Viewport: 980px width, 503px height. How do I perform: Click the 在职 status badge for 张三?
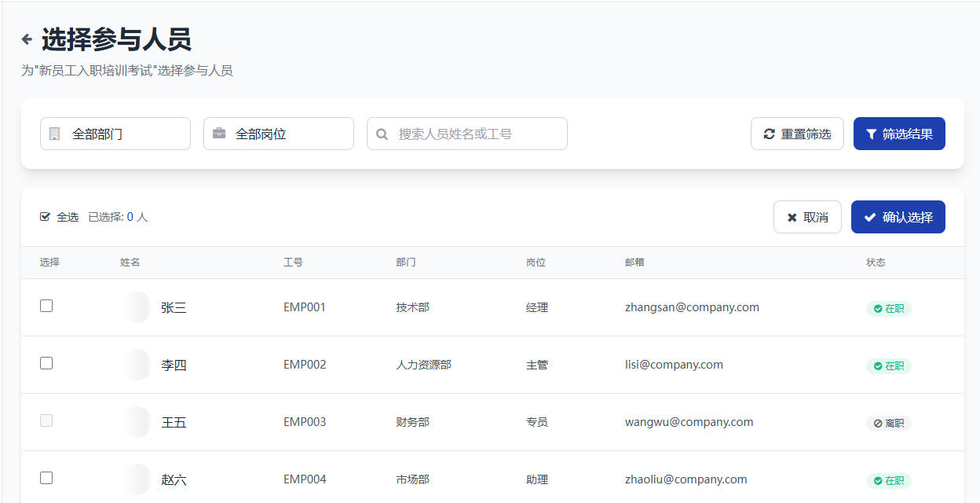point(888,309)
